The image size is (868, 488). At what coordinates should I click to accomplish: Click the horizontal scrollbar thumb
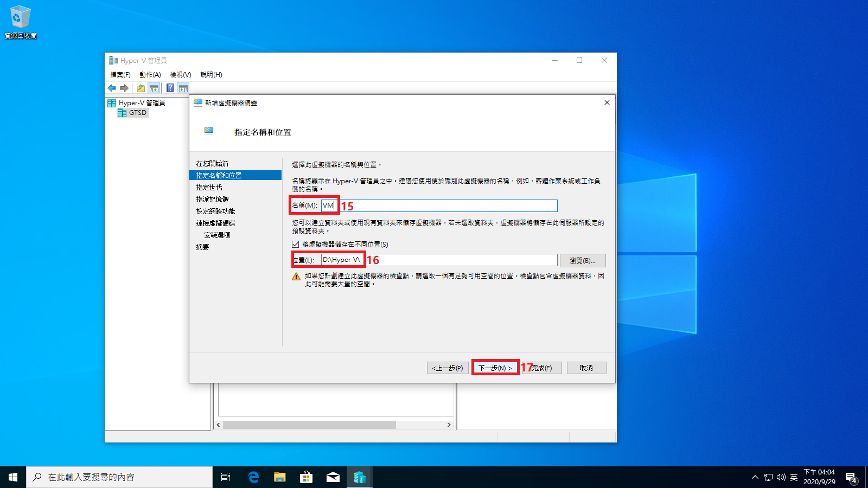pyautogui.click(x=309, y=425)
